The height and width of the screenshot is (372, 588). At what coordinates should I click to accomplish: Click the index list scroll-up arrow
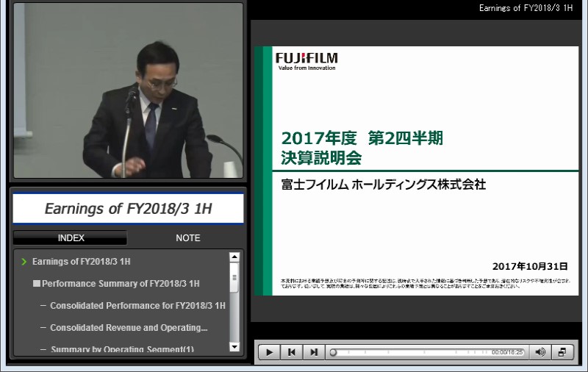[234, 257]
